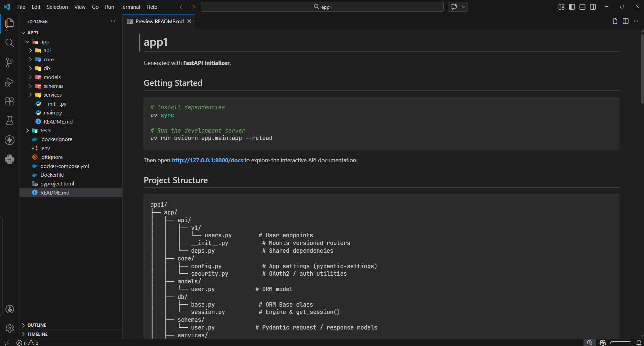Open the Accounts menu icon
The image size is (644, 346).
click(10, 309)
